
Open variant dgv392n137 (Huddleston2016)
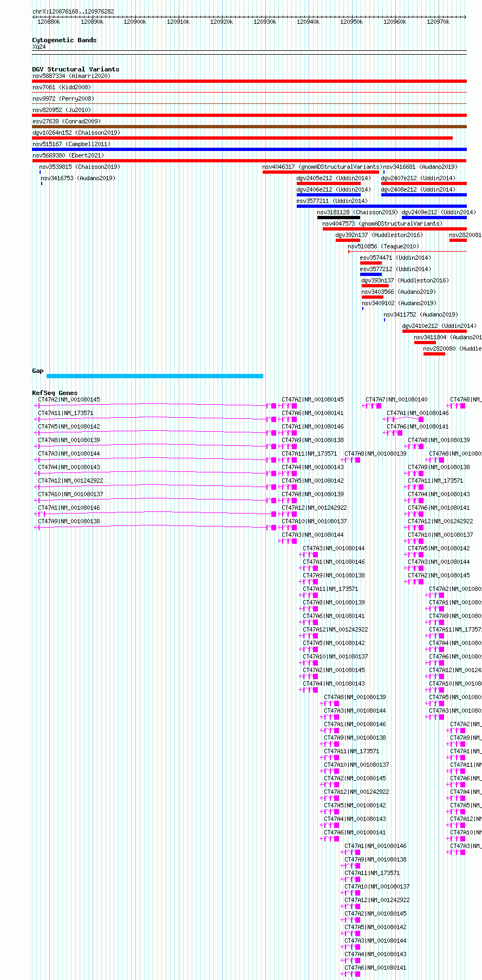point(348,240)
